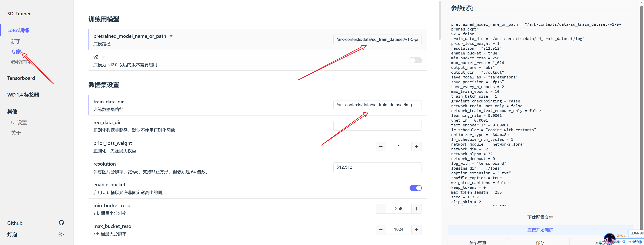Enable the v2 toggle switch
Viewport: 644px width, 245px height.
(415, 60)
